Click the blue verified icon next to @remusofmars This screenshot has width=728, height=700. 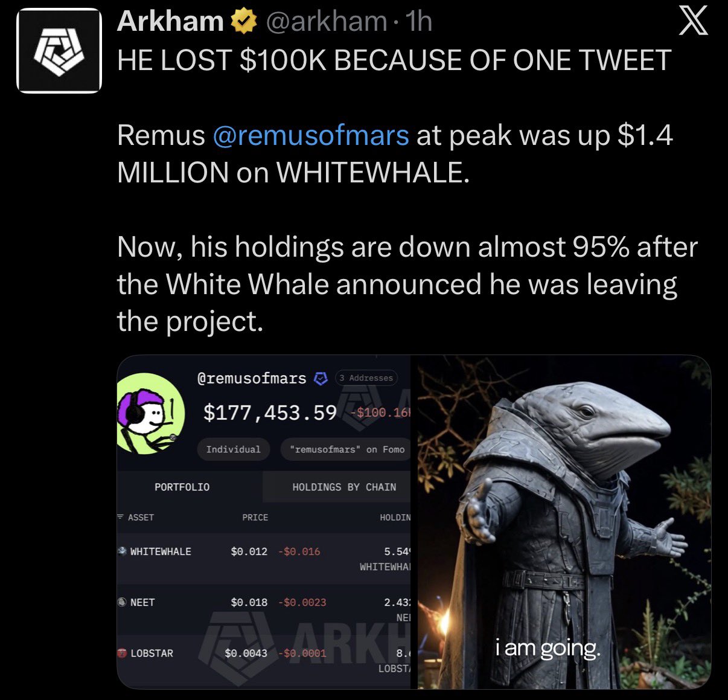(321, 378)
